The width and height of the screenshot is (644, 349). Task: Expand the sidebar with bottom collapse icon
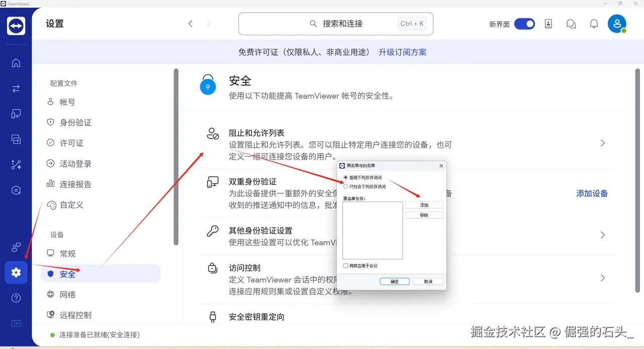tap(16, 323)
